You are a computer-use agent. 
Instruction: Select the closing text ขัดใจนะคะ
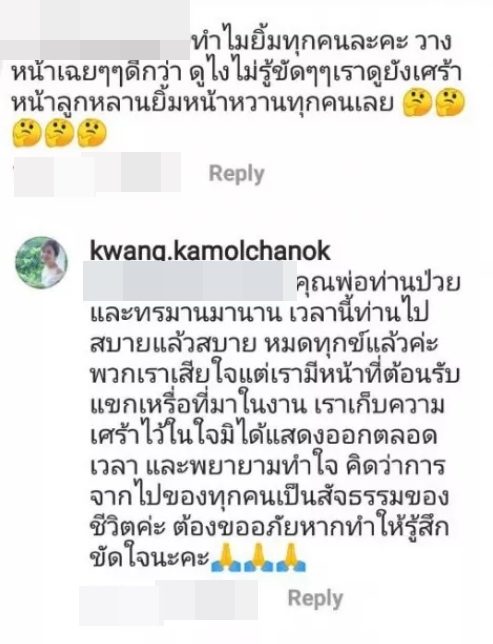[x=150, y=559]
